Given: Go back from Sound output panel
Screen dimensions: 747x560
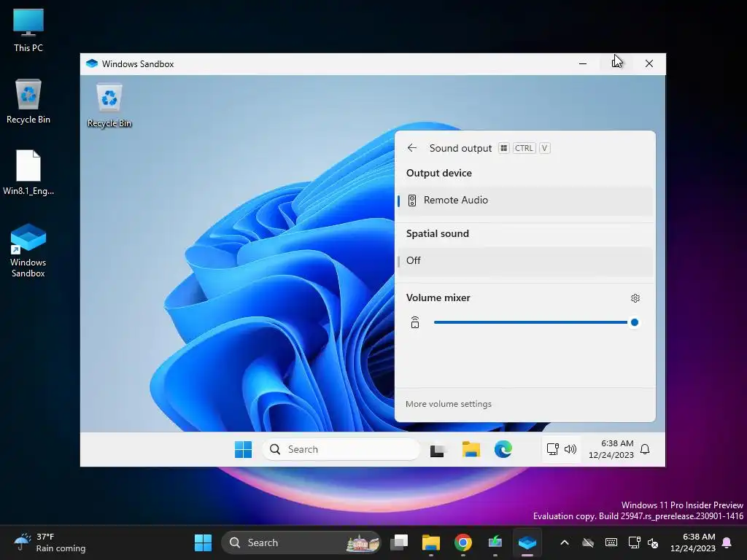Looking at the screenshot, I should point(412,148).
